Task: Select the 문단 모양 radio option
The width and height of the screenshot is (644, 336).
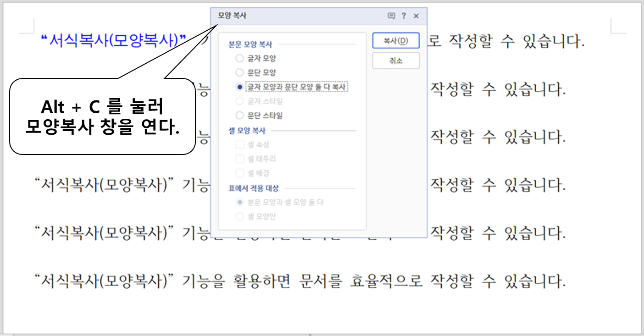Action: point(256,72)
